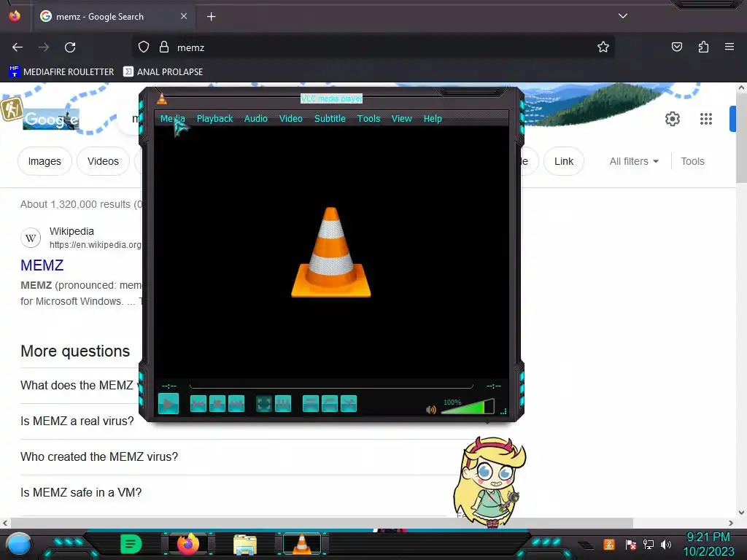This screenshot has height=560, width=747.
Task: Open a new Firefox tab
Action: click(211, 17)
